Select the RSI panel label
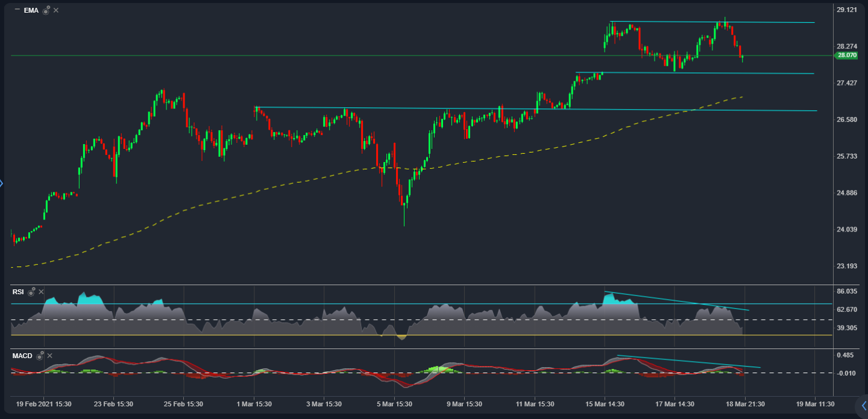 coord(18,292)
